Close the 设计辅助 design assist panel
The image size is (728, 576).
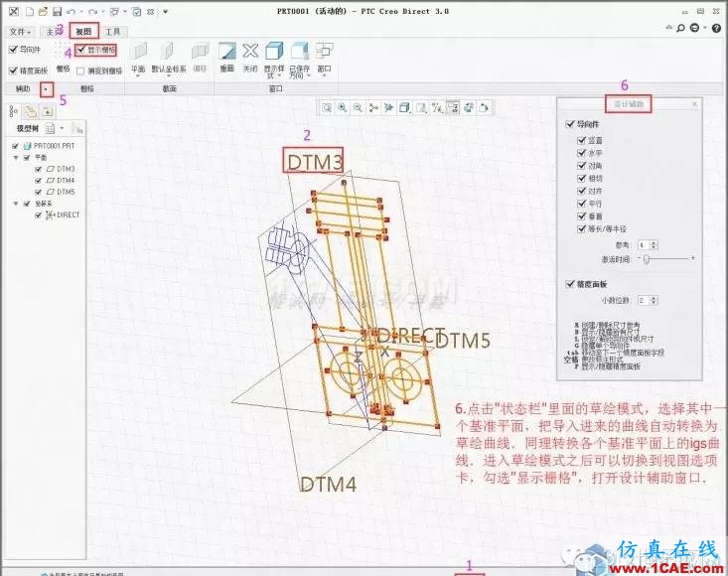[694, 104]
